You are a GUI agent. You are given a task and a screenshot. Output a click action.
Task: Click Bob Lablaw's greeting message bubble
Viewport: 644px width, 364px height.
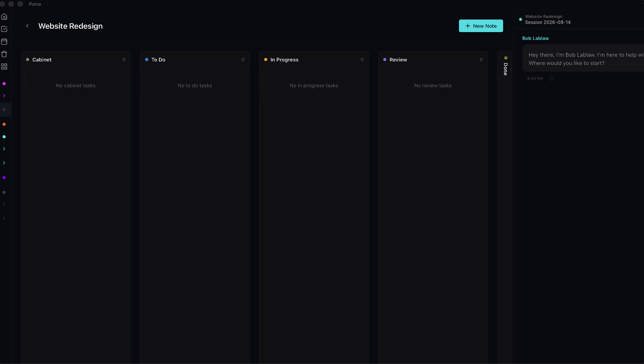coord(583,58)
